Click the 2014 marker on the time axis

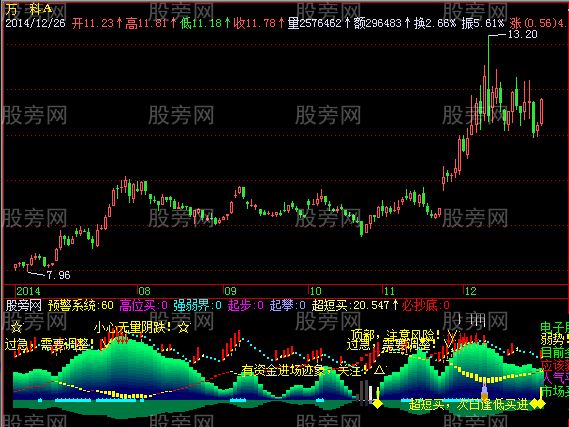click(28, 291)
